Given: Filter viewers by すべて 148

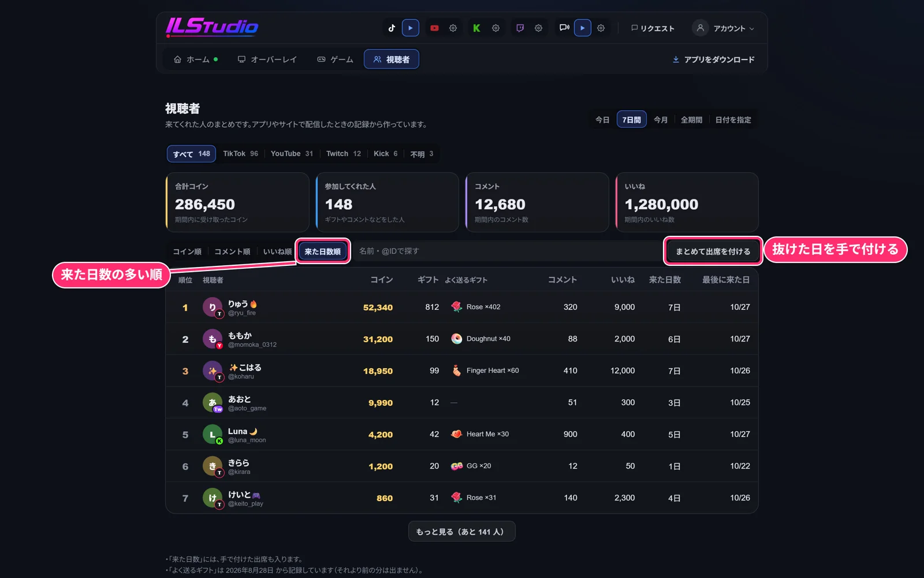Looking at the screenshot, I should pos(192,154).
